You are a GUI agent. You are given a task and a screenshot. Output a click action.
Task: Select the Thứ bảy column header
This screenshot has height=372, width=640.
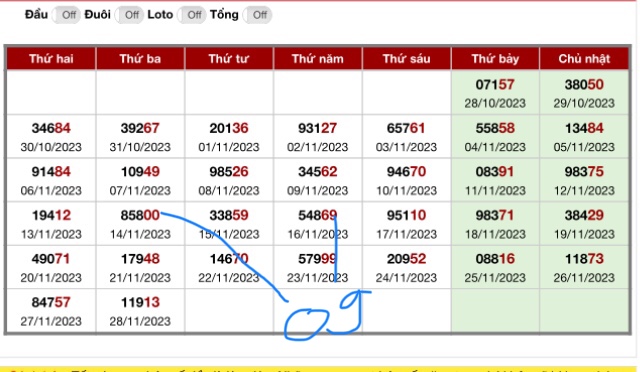point(495,59)
